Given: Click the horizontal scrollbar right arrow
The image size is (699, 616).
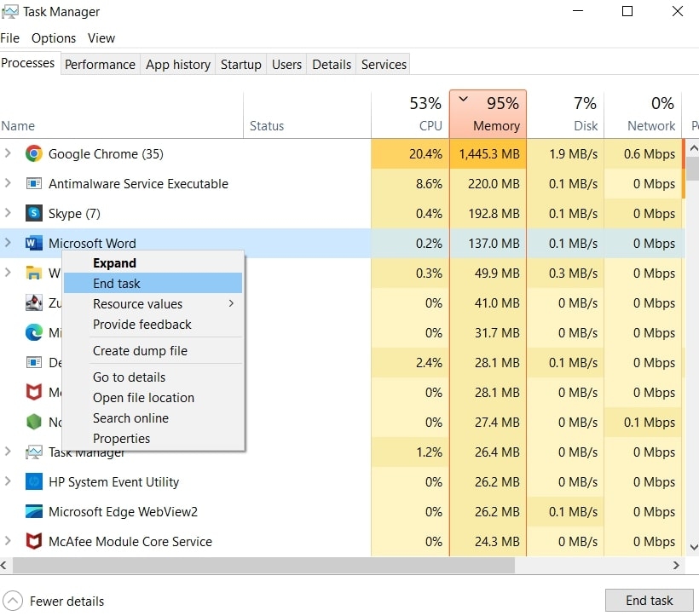Looking at the screenshot, I should 676,565.
